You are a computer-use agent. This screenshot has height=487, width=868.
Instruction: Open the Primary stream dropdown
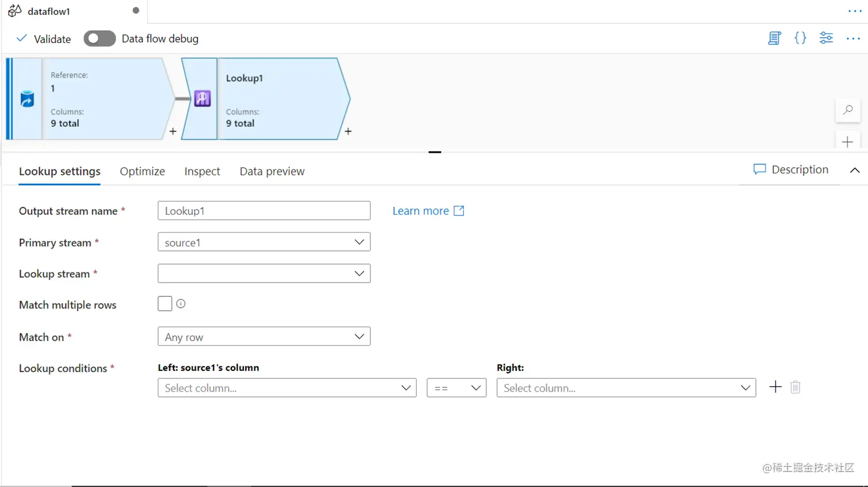[263, 242]
